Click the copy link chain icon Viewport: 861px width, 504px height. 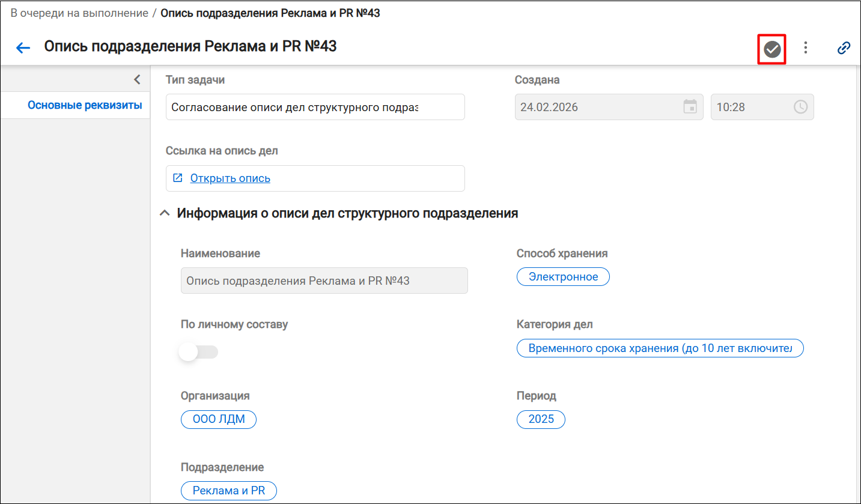point(844,48)
